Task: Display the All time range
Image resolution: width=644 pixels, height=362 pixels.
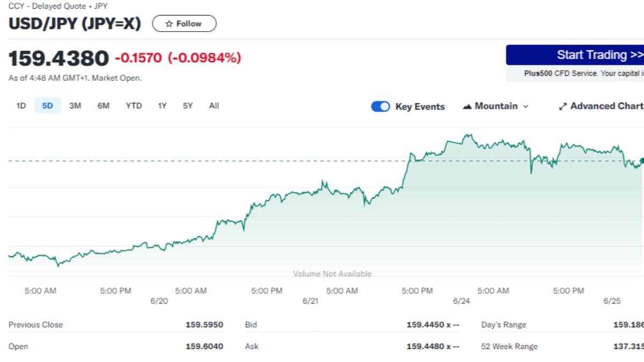Action: click(214, 106)
